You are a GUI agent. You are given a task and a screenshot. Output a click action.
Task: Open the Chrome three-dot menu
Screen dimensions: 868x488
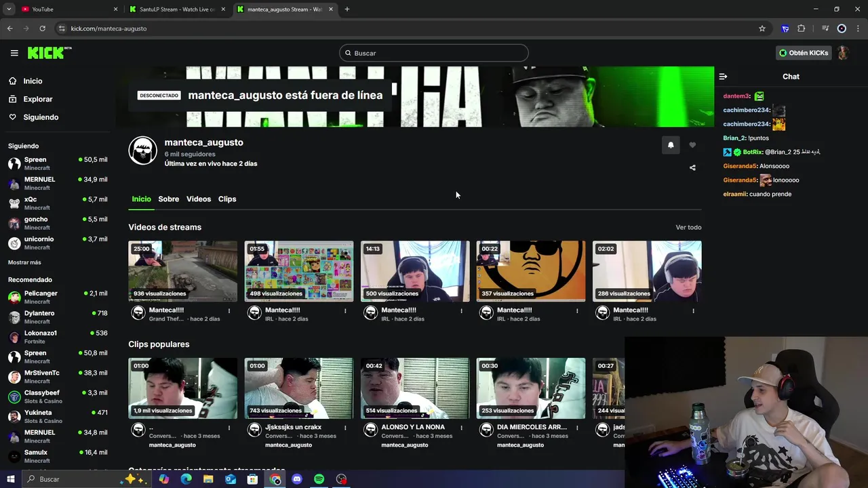[857, 28]
